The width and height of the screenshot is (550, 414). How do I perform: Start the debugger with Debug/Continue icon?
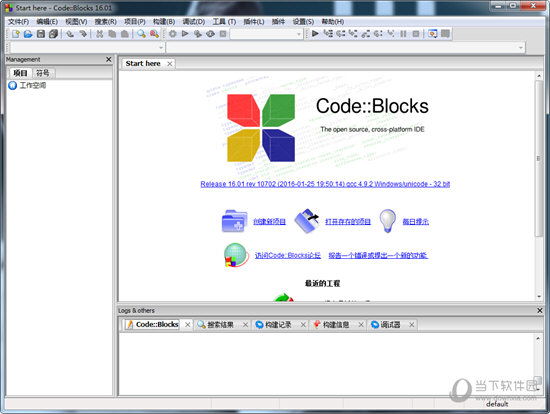pyautogui.click(x=315, y=34)
